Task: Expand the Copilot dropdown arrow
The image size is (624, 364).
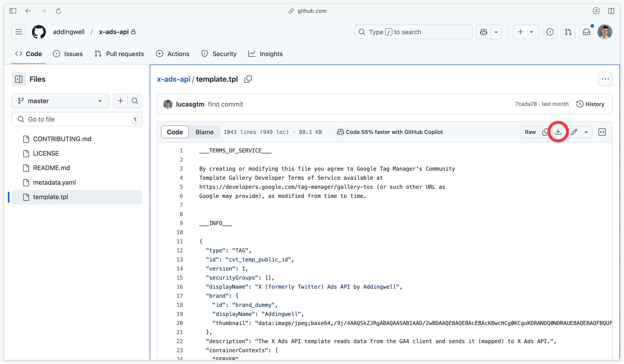Action: click(x=496, y=32)
